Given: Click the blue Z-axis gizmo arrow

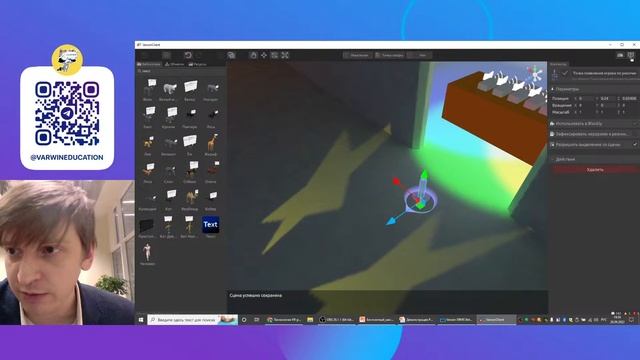Looking at the screenshot, I should 391,221.
